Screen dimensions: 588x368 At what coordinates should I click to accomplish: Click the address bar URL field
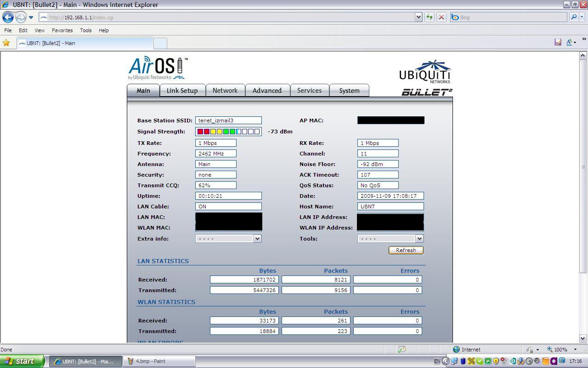[227, 17]
